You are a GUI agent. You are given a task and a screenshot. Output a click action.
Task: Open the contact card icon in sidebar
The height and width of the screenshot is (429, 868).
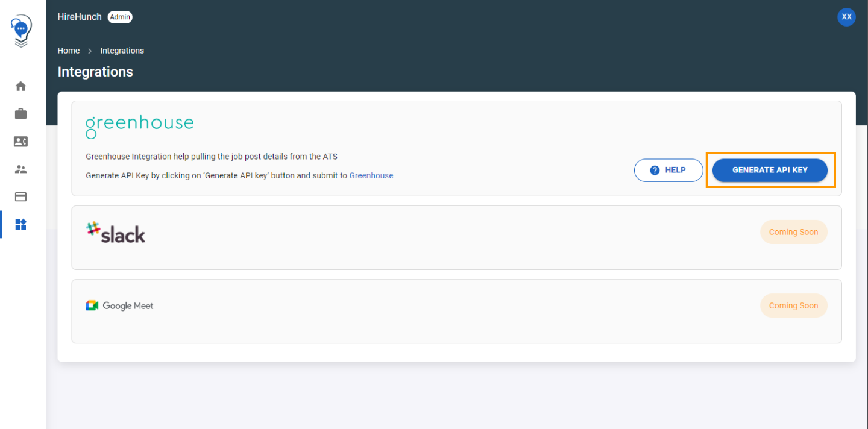(x=20, y=142)
